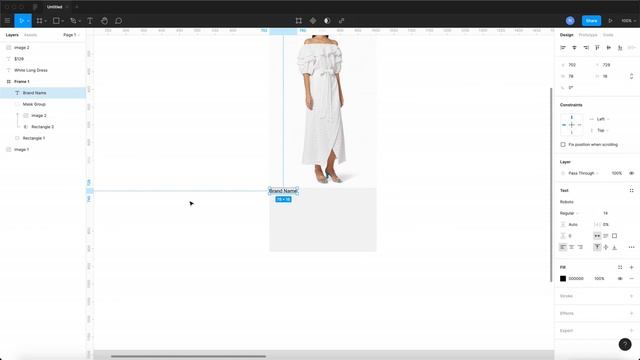Align left using the alignment icon
Image resolution: width=640 pixels, height=360 pixels.
pyautogui.click(x=563, y=48)
